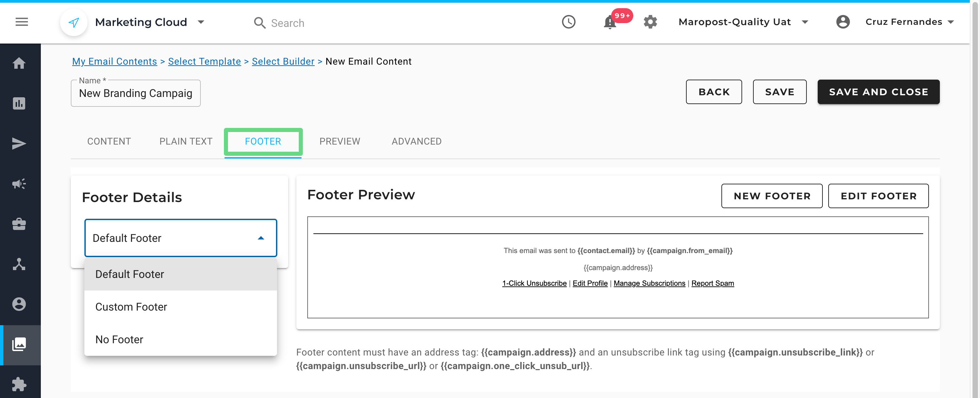
Task: View recent activity clock icon
Action: 568,22
